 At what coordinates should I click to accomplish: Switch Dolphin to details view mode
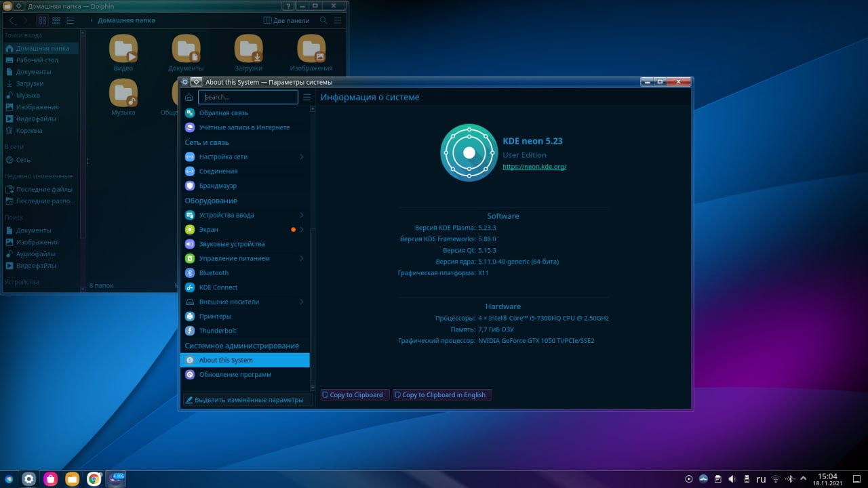coord(71,20)
